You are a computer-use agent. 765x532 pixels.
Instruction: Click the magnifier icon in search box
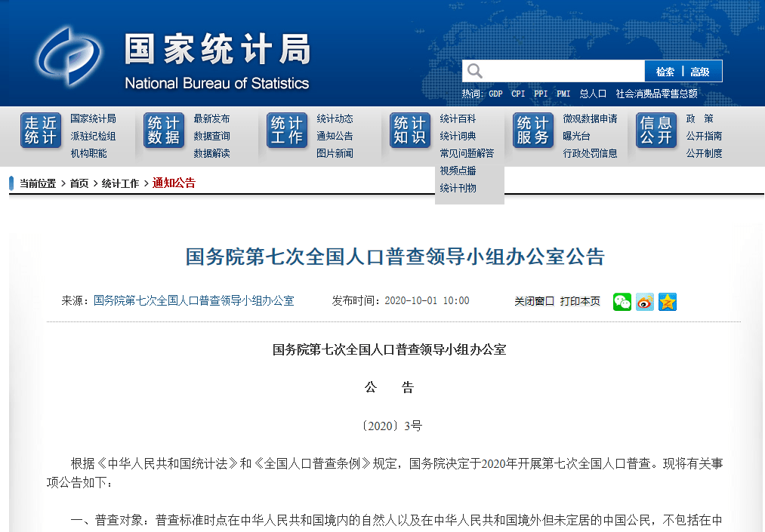point(475,71)
